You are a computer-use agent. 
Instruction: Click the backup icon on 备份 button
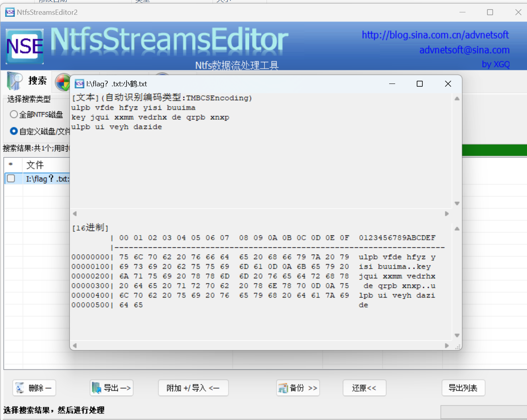pyautogui.click(x=283, y=388)
